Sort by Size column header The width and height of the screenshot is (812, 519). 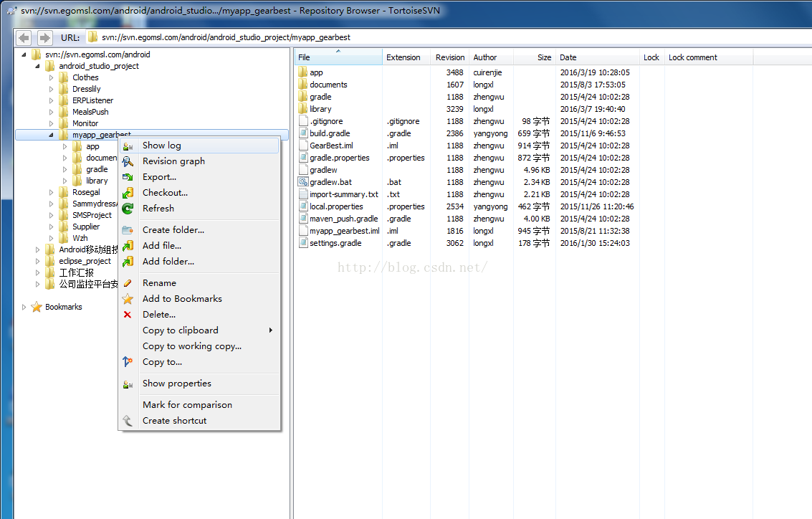coord(534,57)
